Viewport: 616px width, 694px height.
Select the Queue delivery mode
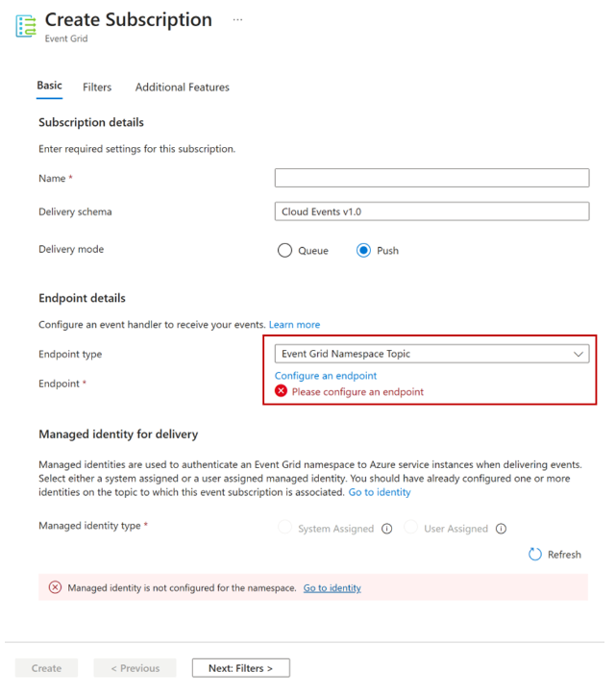tap(284, 250)
